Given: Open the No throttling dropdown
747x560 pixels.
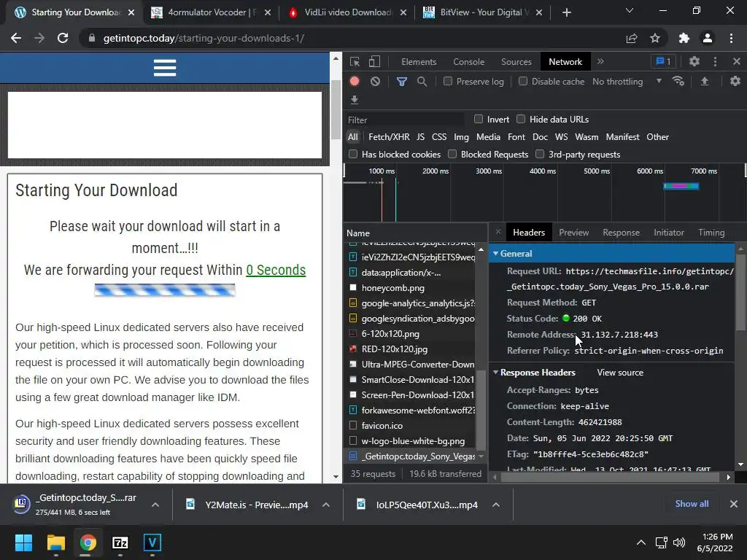Looking at the screenshot, I should click(x=627, y=82).
